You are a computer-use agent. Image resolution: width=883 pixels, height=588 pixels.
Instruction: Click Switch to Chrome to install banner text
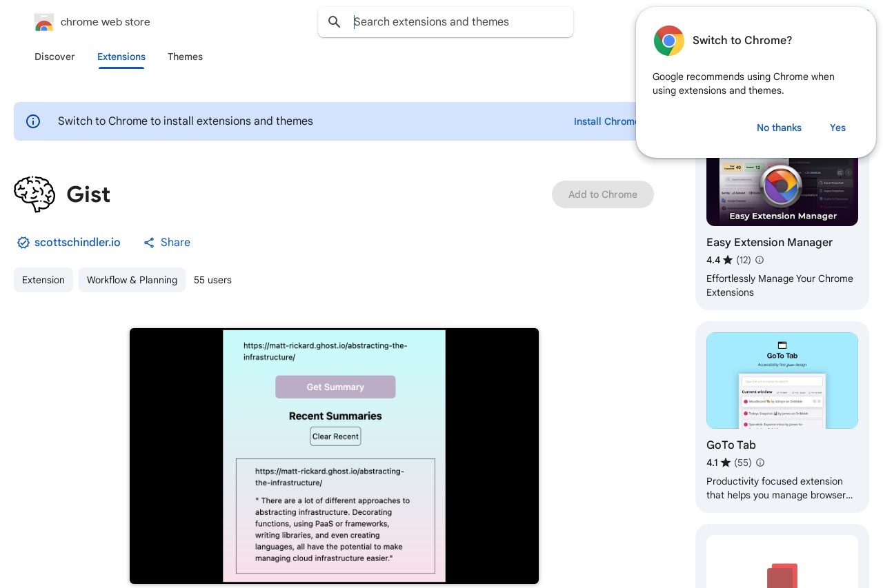(x=186, y=121)
